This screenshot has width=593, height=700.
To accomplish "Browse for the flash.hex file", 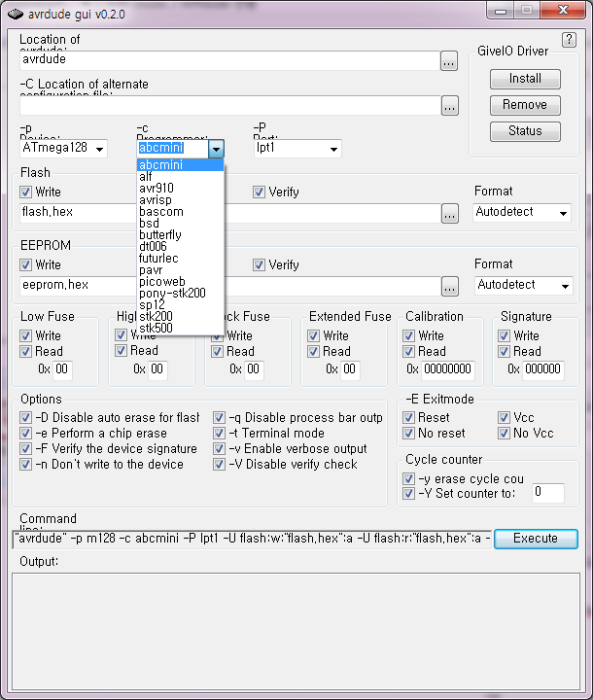I will [x=450, y=213].
